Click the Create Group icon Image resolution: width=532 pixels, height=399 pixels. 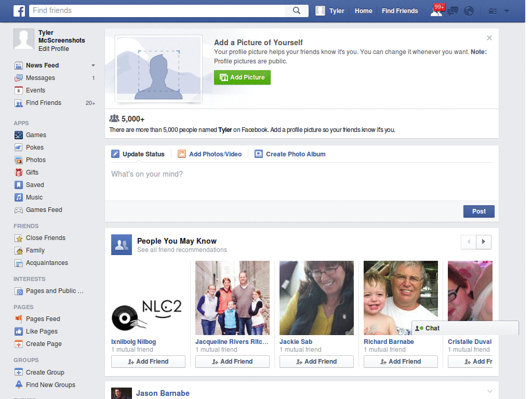point(19,372)
